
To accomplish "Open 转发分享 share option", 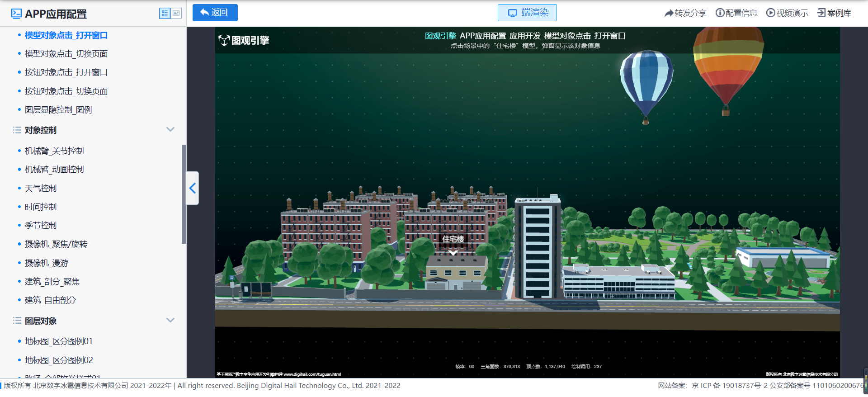I will tap(685, 13).
